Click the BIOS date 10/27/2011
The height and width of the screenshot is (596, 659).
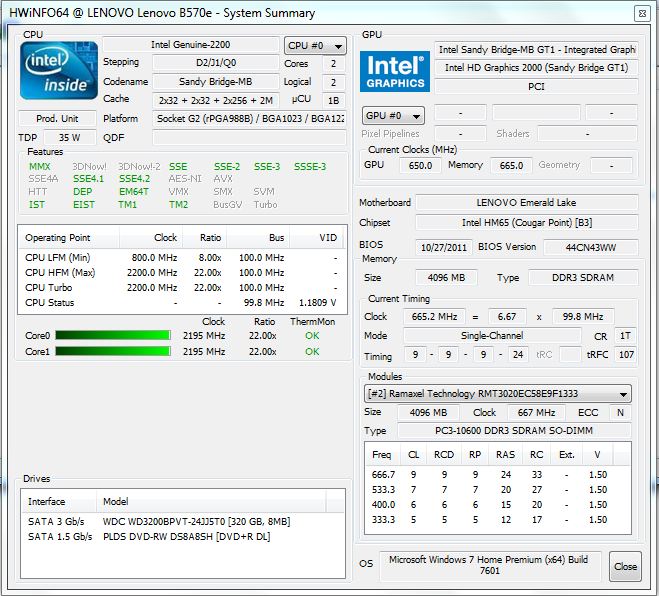[444, 247]
